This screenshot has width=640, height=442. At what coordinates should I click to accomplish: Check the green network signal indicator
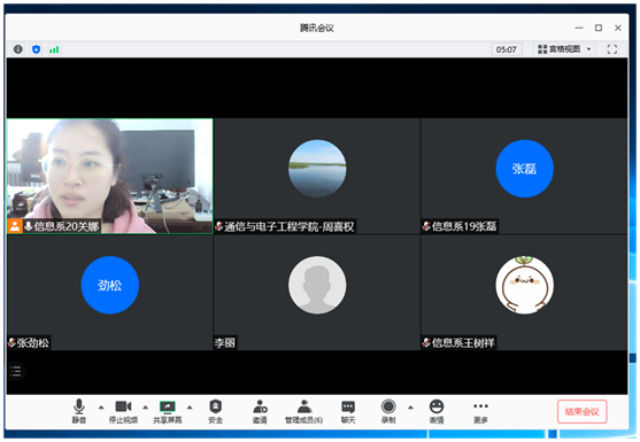(54, 49)
